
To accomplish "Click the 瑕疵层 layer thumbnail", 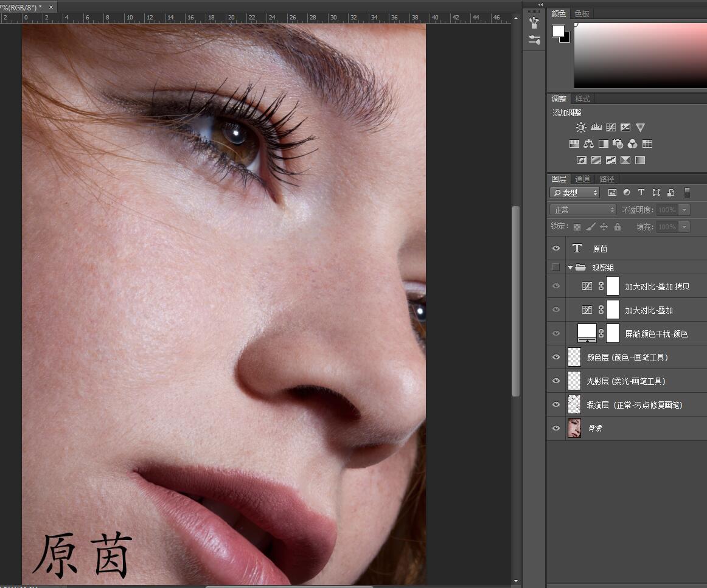I will click(x=574, y=404).
